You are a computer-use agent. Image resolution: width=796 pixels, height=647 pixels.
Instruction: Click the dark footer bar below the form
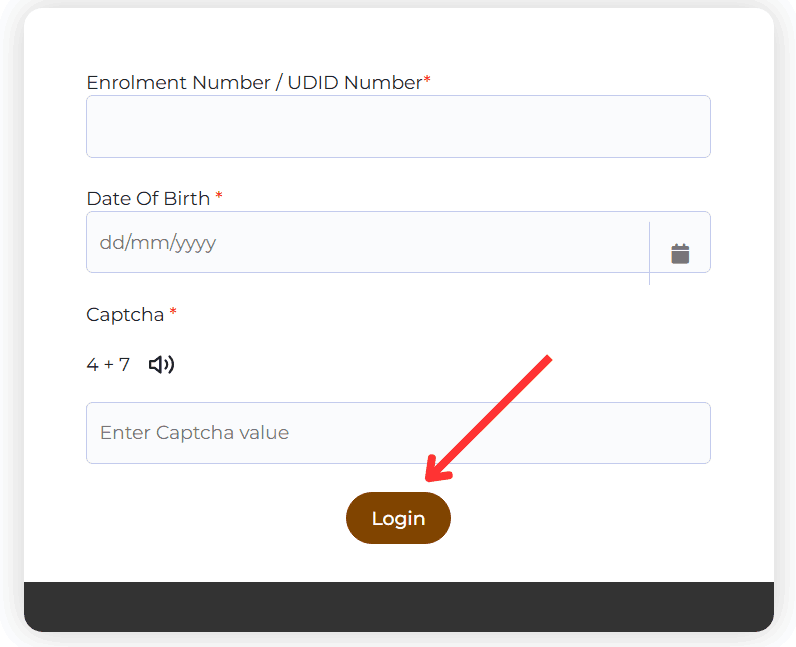point(399,607)
